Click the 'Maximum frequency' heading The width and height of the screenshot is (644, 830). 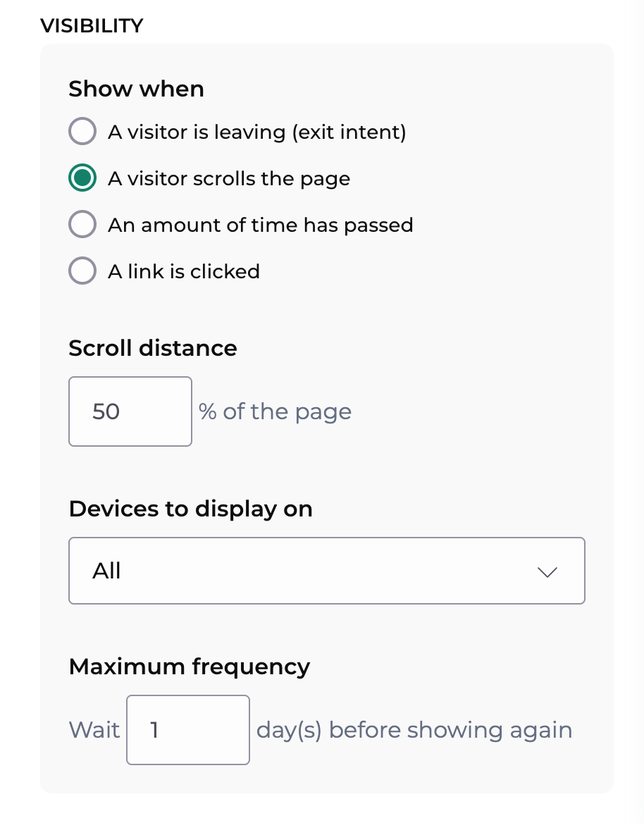(x=190, y=667)
